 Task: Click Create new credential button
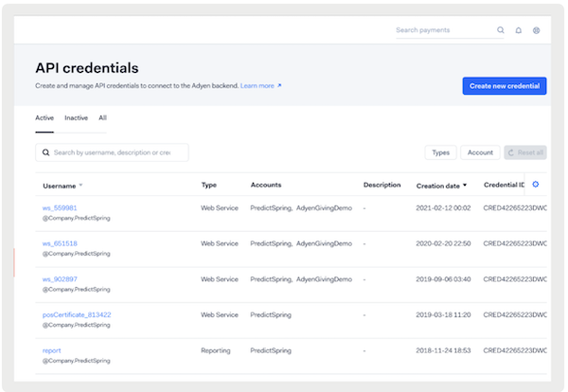(505, 86)
